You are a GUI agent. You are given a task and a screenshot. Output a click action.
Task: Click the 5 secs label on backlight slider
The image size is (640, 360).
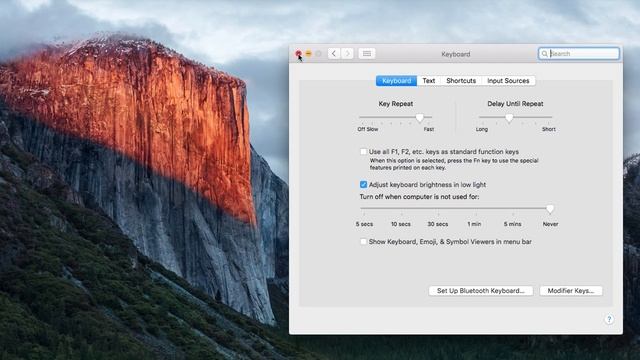pos(364,224)
